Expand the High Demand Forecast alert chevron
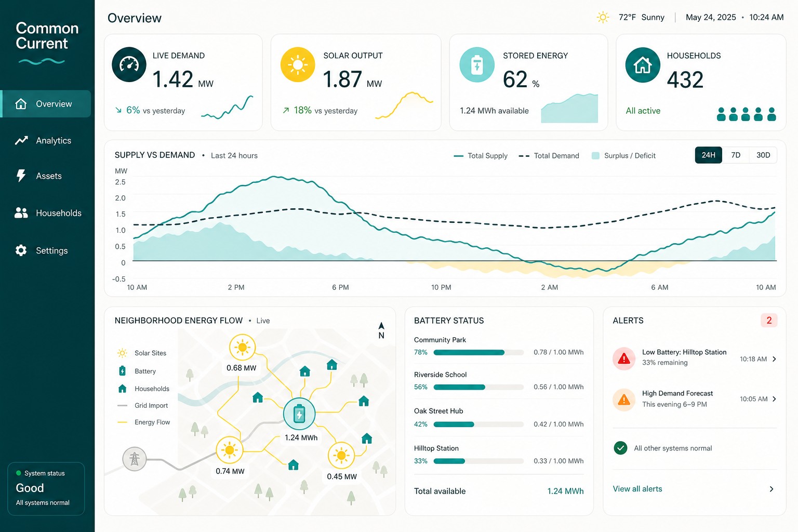This screenshot has height=532, width=798. tap(774, 399)
